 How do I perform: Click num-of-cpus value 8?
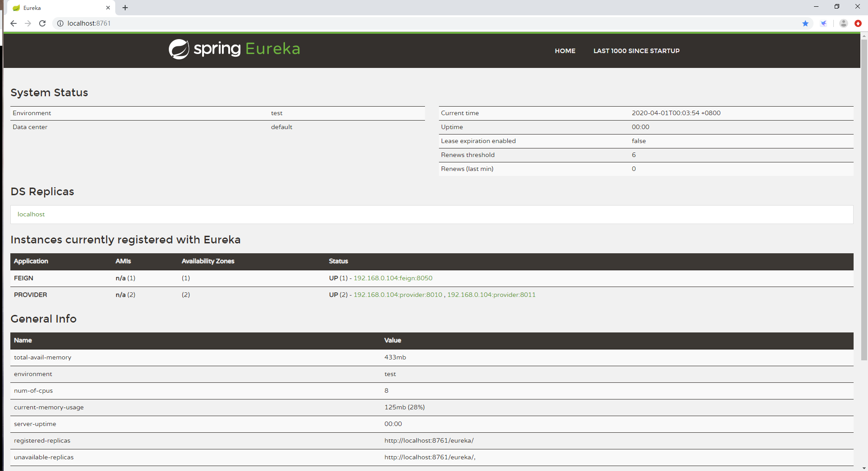(x=386, y=390)
